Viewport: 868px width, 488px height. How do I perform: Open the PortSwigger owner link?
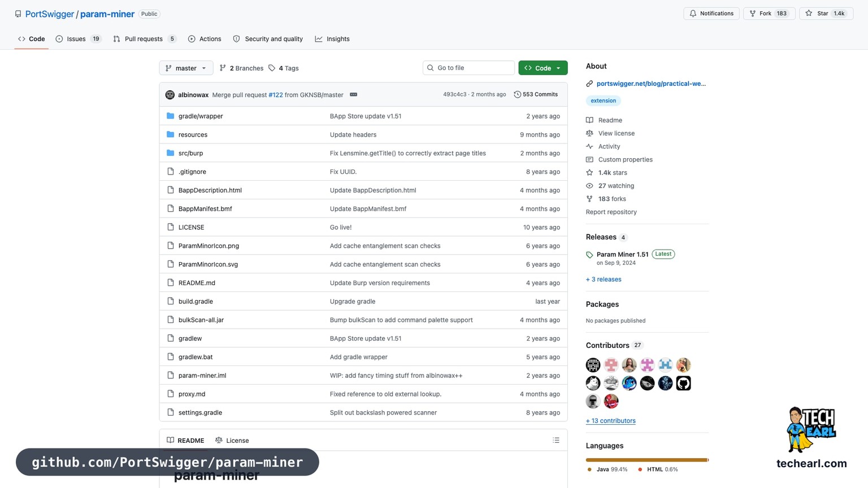pyautogui.click(x=50, y=14)
